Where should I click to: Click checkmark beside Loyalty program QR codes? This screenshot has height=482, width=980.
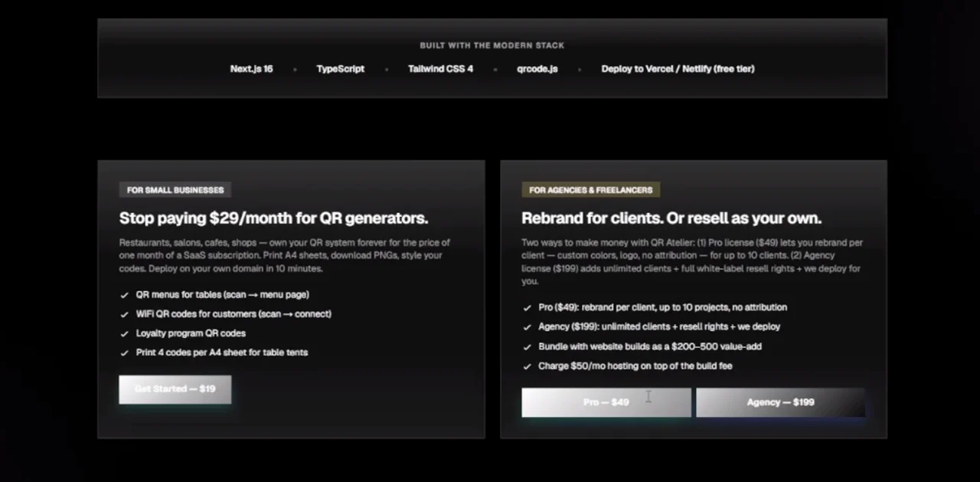tap(125, 334)
